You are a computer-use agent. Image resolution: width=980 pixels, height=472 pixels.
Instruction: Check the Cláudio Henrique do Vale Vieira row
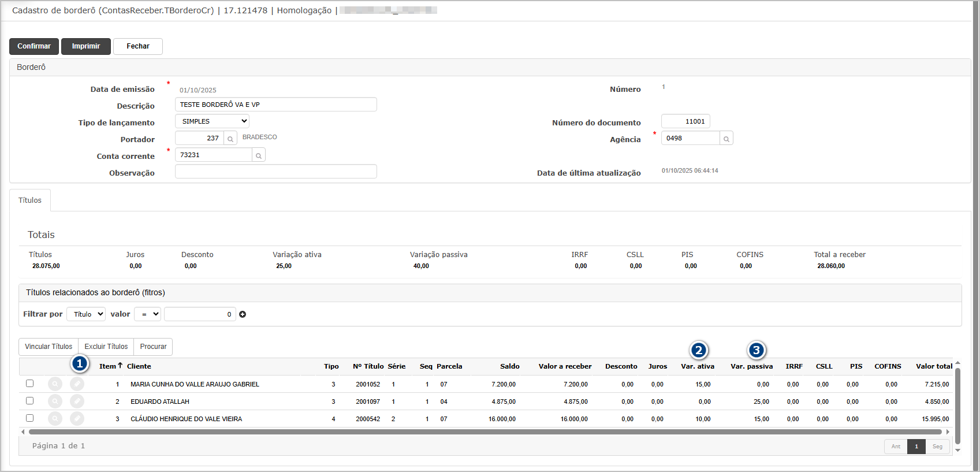click(x=30, y=418)
